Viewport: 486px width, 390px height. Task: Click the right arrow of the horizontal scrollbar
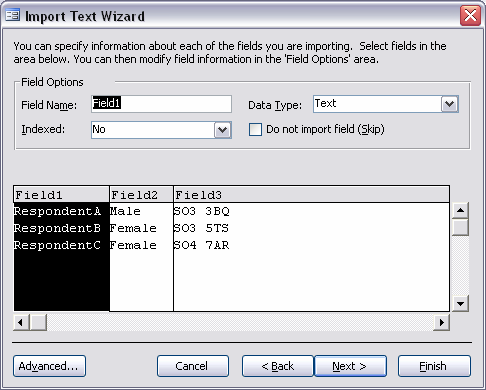441,322
